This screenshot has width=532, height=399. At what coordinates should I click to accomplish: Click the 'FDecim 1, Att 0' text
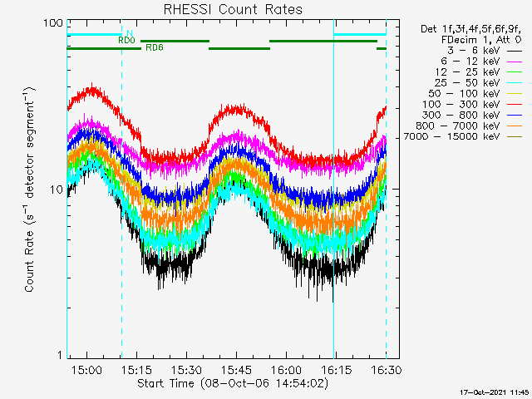pyautogui.click(x=481, y=40)
